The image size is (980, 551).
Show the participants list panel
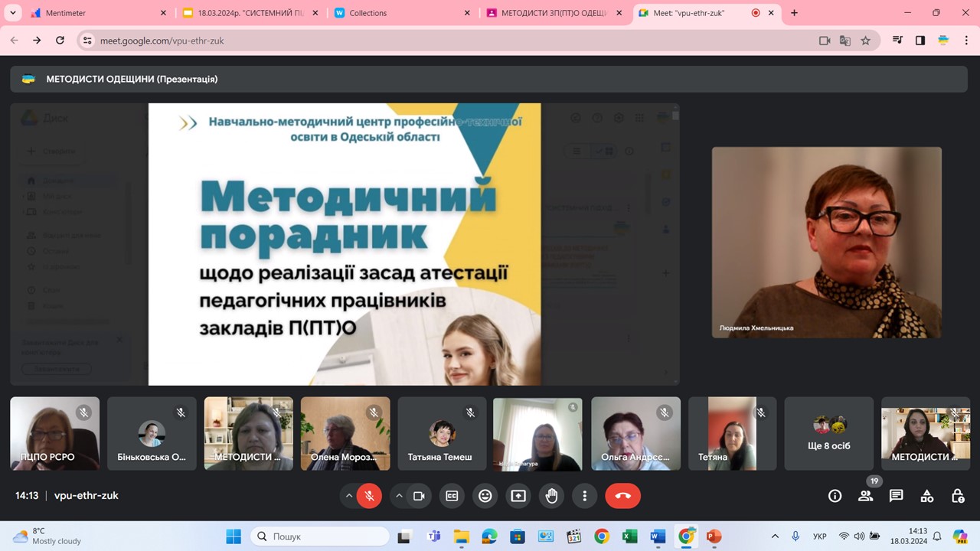pos(865,496)
